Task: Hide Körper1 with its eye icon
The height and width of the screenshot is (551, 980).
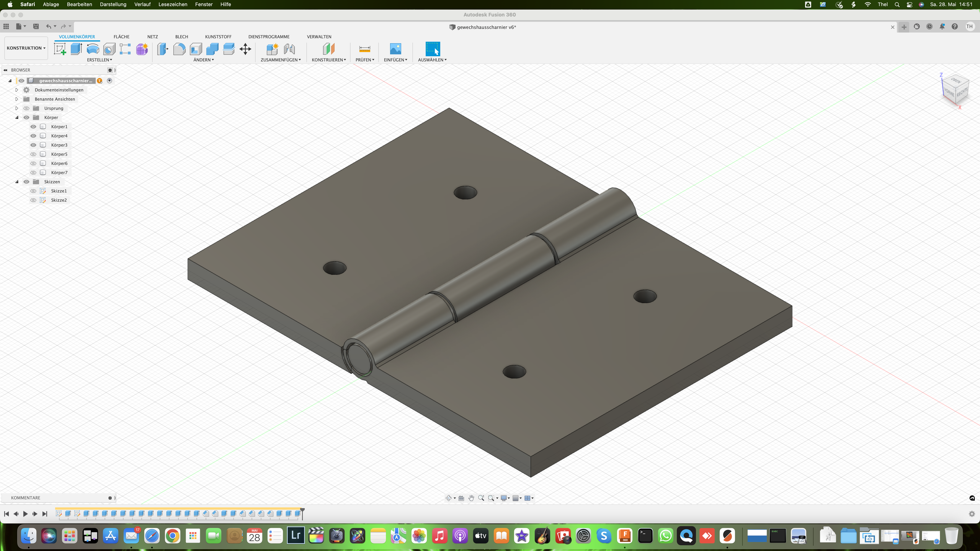Action: coord(33,127)
